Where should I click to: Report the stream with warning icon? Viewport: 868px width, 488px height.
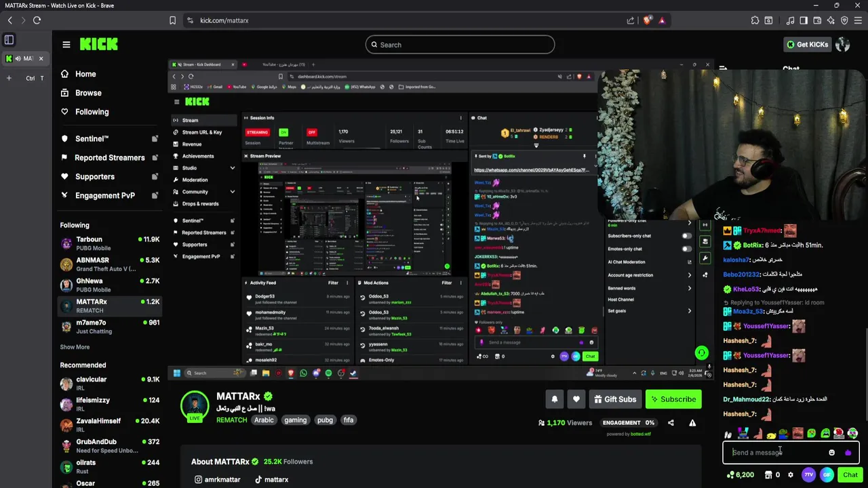pyautogui.click(x=692, y=423)
